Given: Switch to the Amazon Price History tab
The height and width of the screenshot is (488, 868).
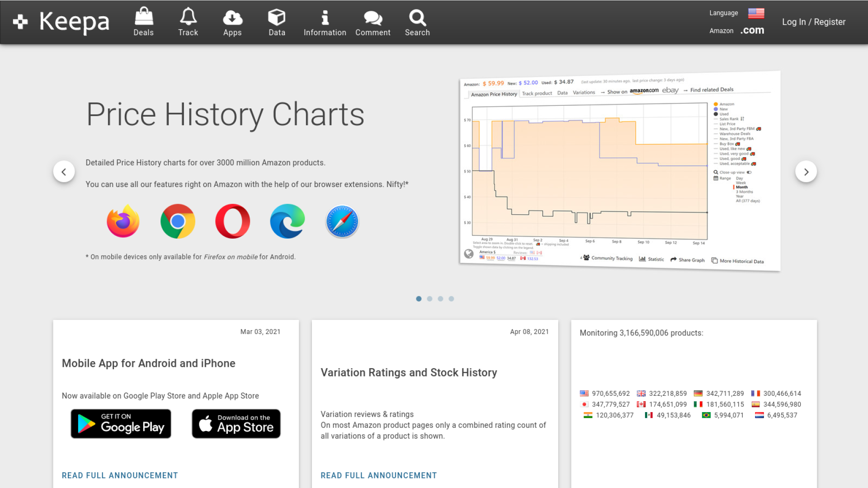Looking at the screenshot, I should tap(494, 94).
